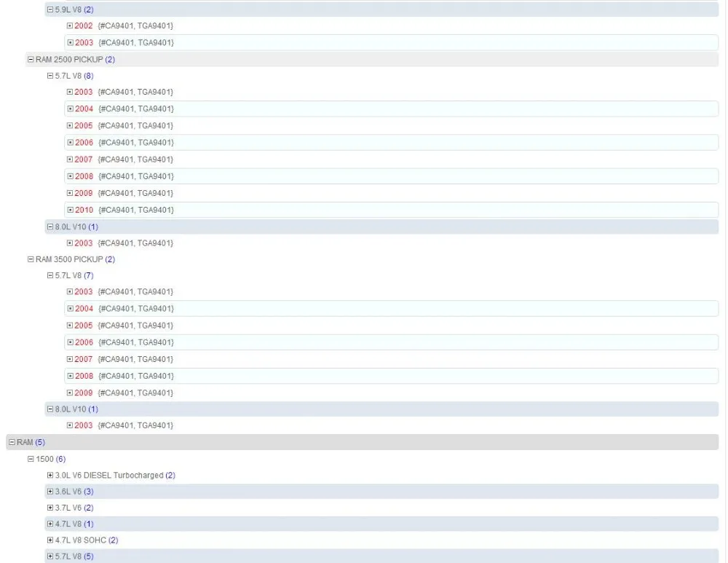728x563 pixels.
Task: Expand the 4.7L V8 SOHC (2) engine
Action: (50, 540)
